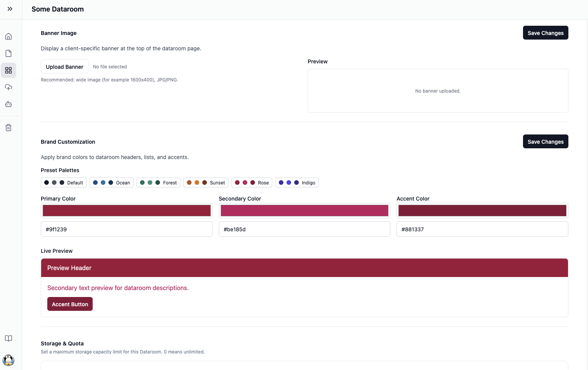Image resolution: width=588 pixels, height=370 pixels.
Task: Apply the Rose preset palette
Action: point(252,183)
